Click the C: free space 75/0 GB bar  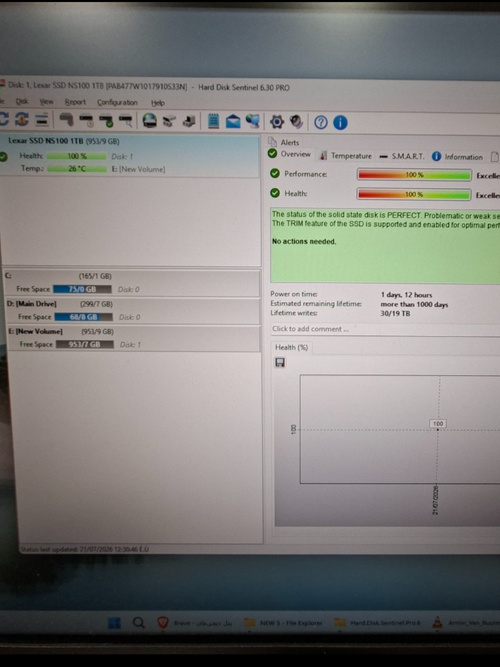point(82,289)
